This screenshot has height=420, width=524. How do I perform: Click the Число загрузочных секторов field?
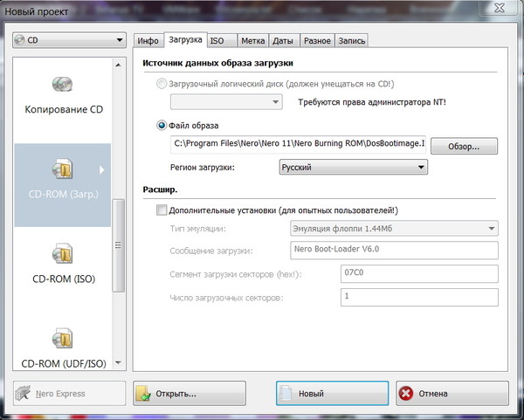(x=419, y=297)
